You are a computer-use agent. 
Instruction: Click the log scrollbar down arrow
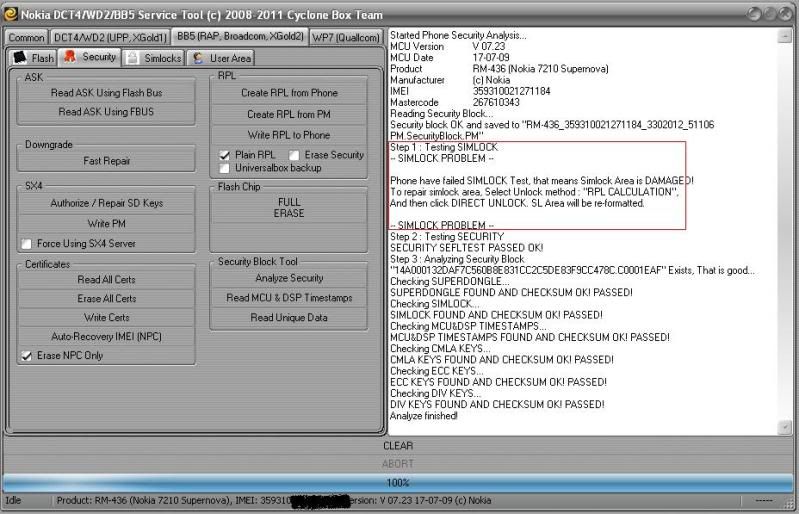(784, 427)
